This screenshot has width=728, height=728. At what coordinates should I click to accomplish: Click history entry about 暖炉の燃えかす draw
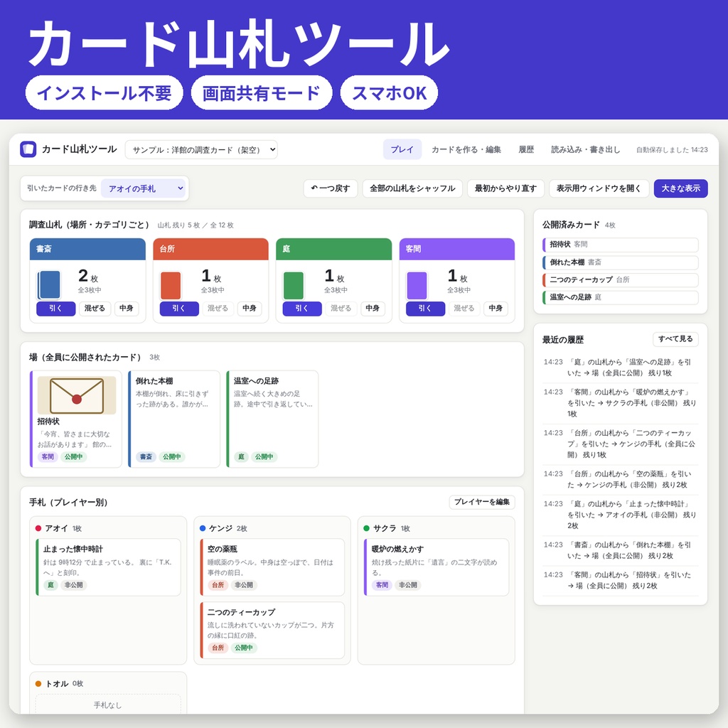pyautogui.click(x=620, y=403)
